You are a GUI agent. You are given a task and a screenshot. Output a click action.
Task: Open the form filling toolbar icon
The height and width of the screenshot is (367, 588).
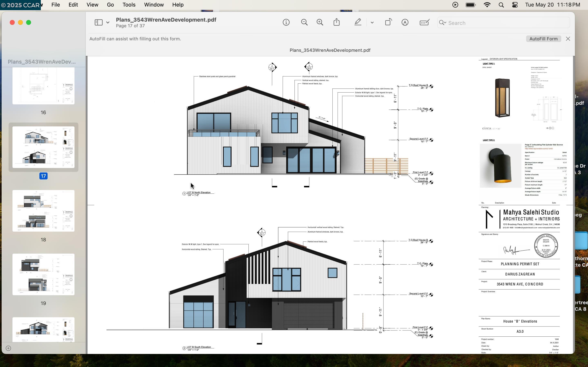point(424,23)
